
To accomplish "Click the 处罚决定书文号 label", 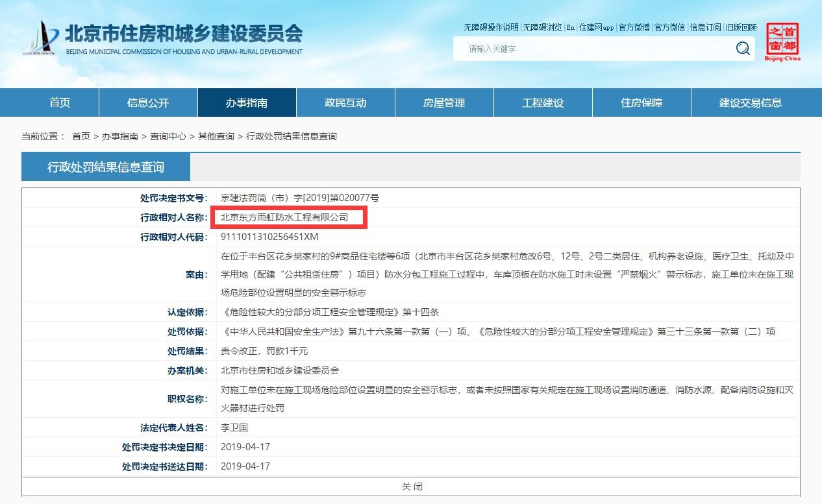I will [x=174, y=198].
